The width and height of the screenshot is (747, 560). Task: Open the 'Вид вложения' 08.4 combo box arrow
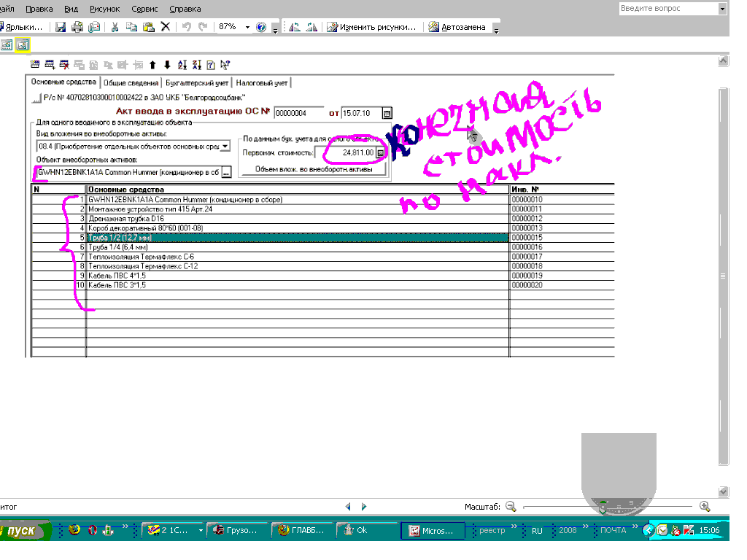click(x=225, y=146)
